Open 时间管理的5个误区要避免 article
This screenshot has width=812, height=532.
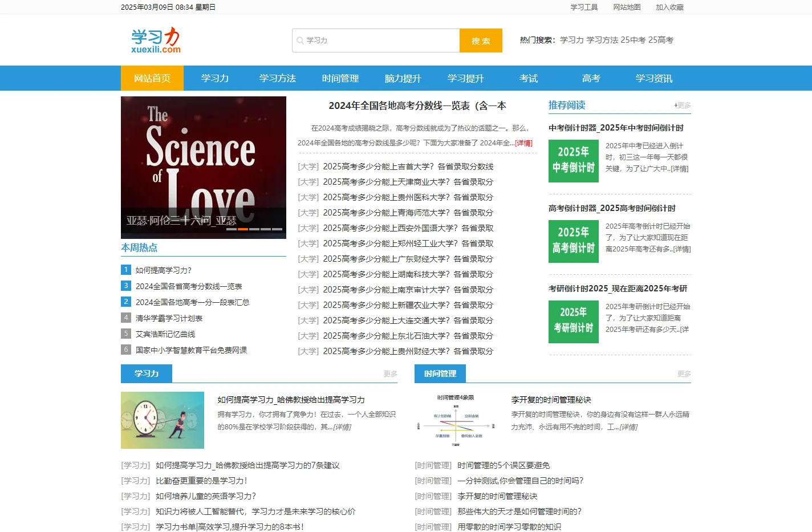point(504,465)
